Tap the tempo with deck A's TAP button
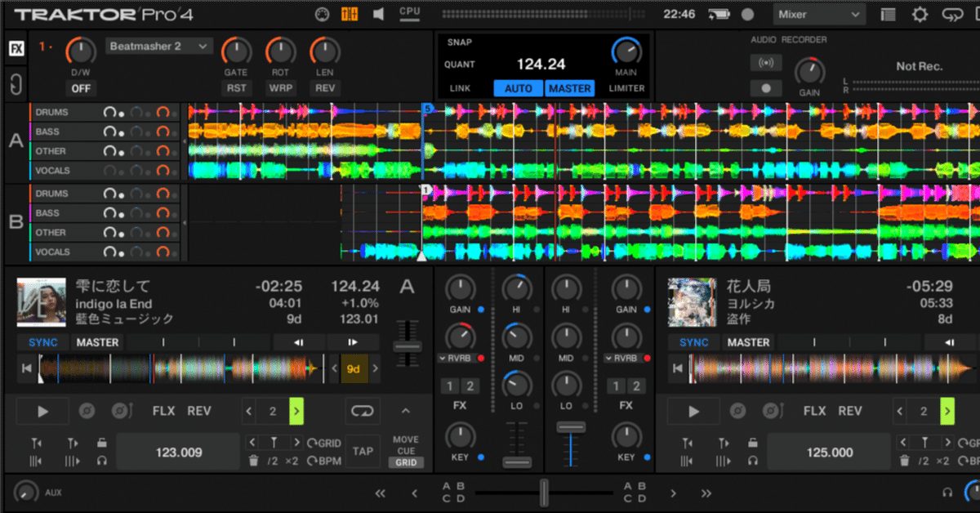 tap(363, 451)
